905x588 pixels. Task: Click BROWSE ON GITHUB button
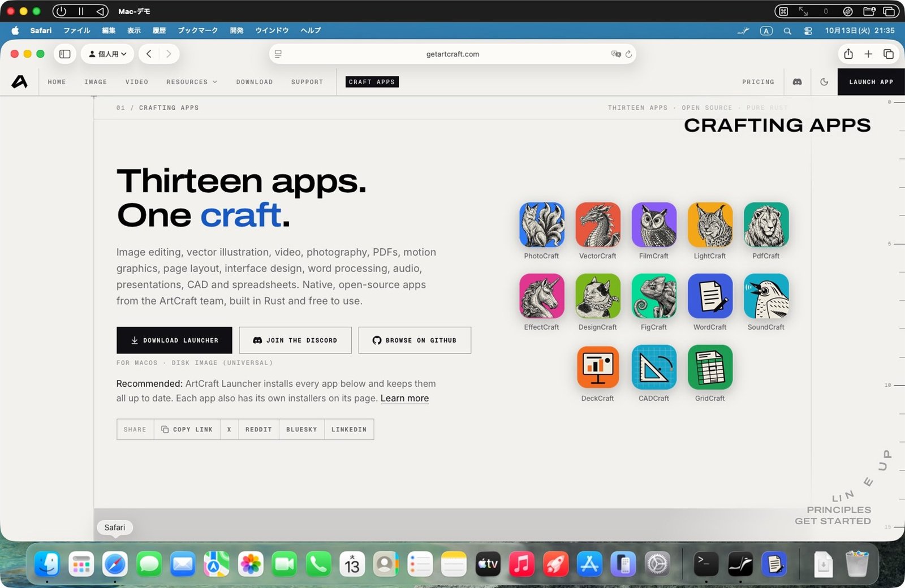pos(415,340)
